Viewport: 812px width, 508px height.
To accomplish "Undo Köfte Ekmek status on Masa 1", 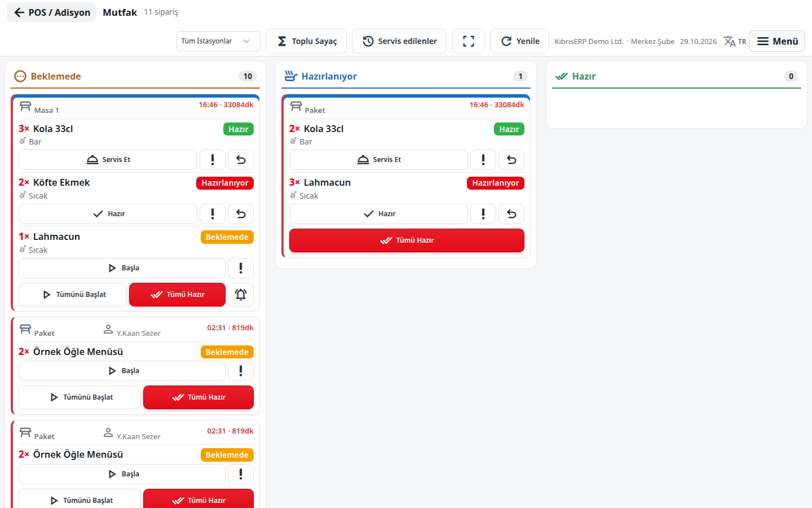I will (x=241, y=214).
